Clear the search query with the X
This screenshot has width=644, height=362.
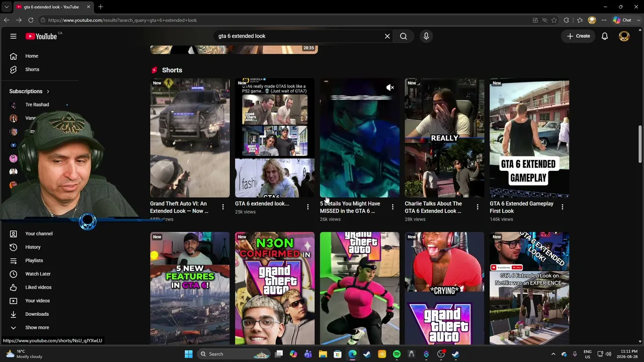pos(387,36)
